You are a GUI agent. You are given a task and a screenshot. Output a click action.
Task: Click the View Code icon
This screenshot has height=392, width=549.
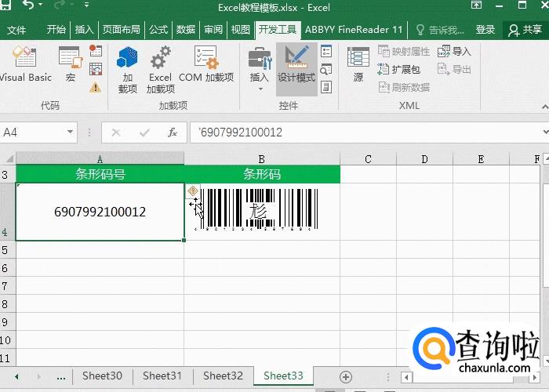pyautogui.click(x=326, y=69)
